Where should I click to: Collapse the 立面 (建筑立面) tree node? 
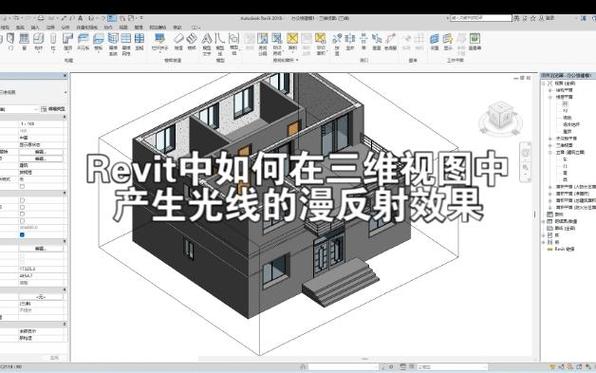pyautogui.click(x=550, y=152)
